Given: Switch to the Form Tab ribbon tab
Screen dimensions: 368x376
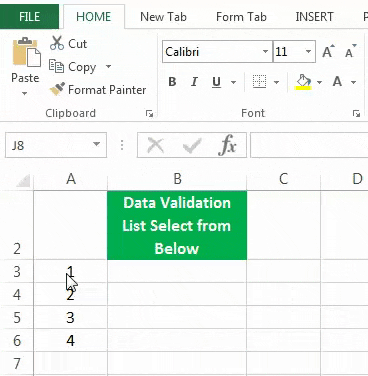Looking at the screenshot, I should [241, 17].
